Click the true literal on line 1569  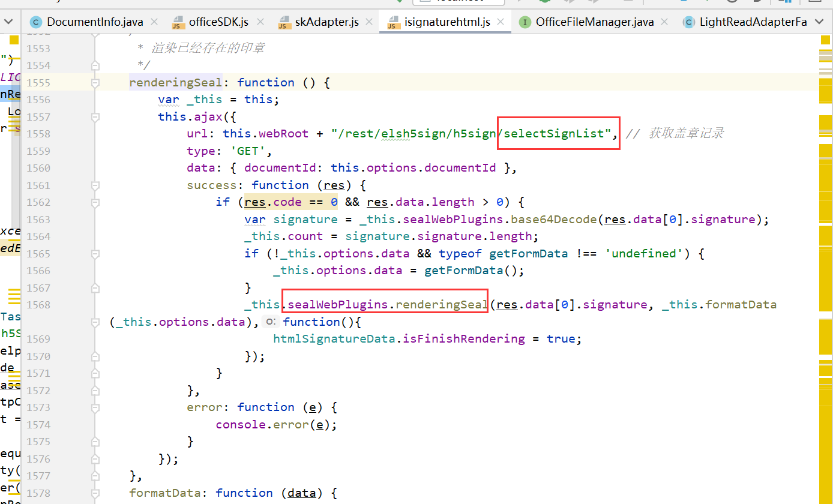click(561, 338)
